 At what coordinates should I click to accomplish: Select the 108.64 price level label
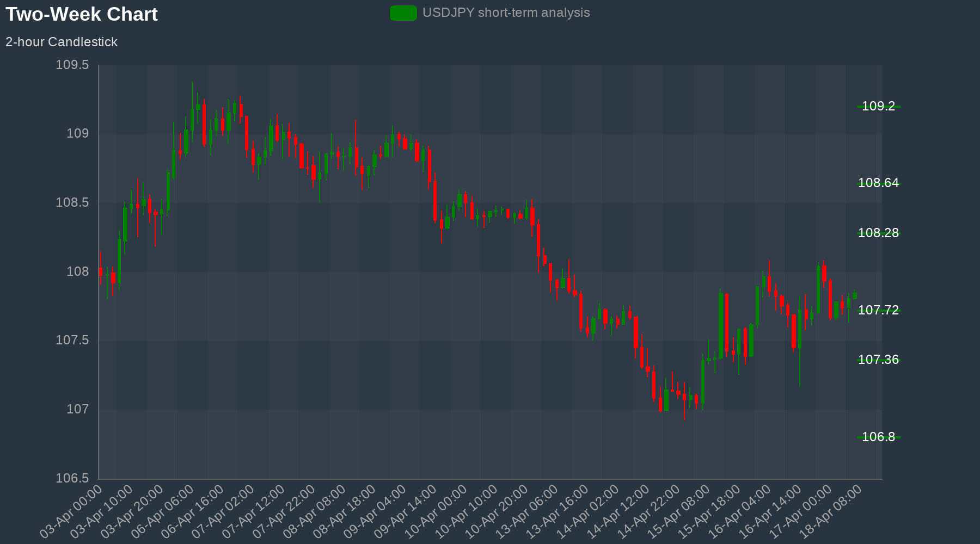coord(878,183)
